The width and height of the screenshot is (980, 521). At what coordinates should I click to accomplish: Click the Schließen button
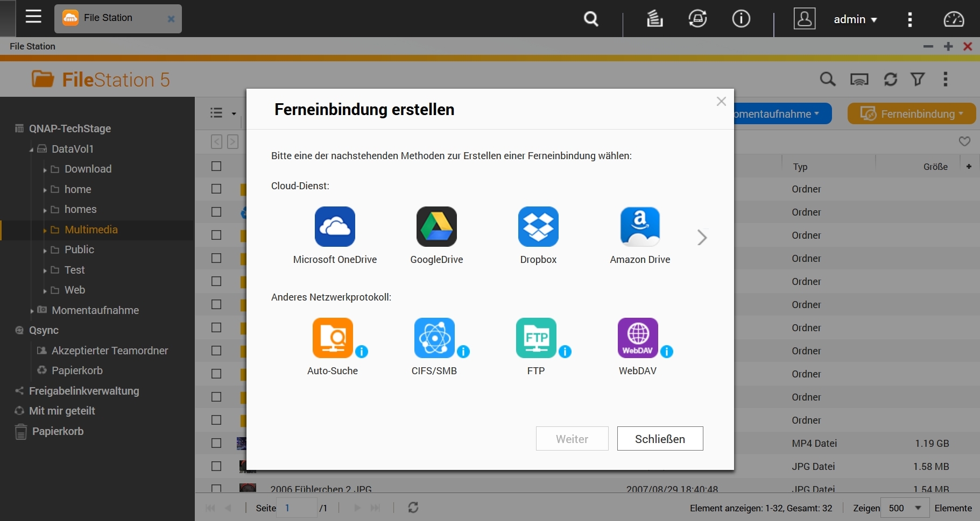click(x=660, y=439)
